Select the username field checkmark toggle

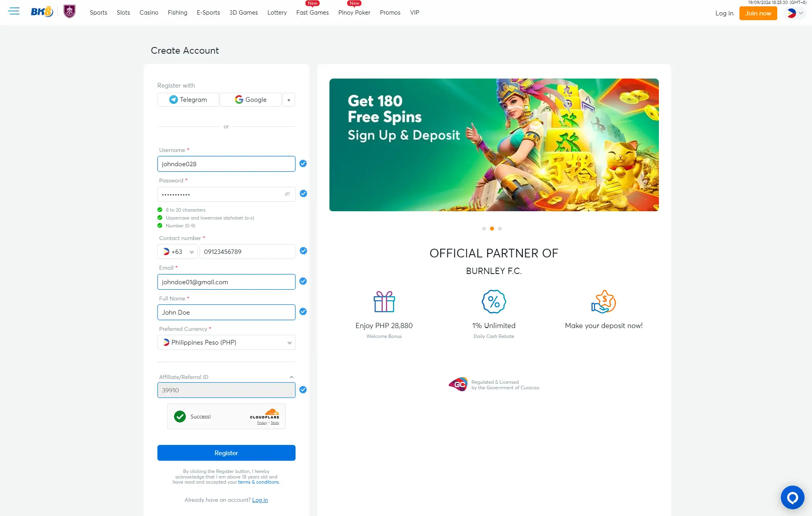coord(302,163)
